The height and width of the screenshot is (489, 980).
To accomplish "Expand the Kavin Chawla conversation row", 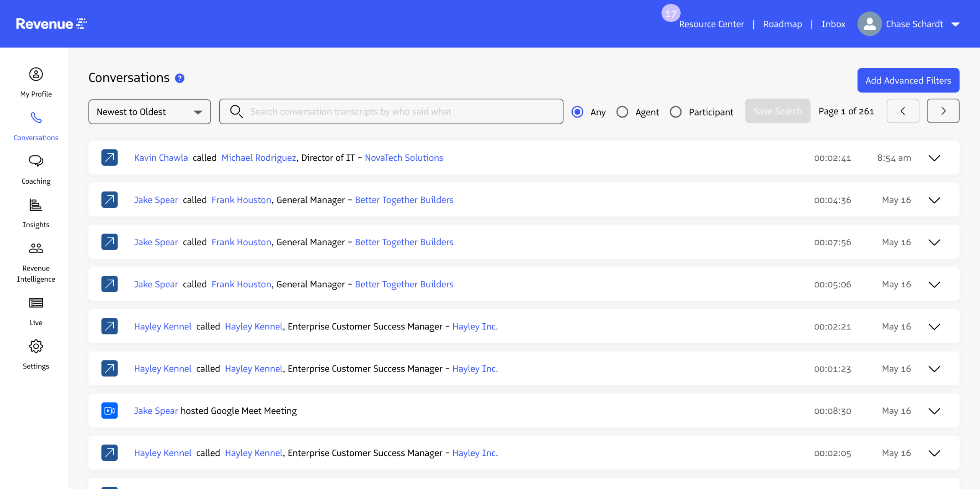I will [x=934, y=158].
